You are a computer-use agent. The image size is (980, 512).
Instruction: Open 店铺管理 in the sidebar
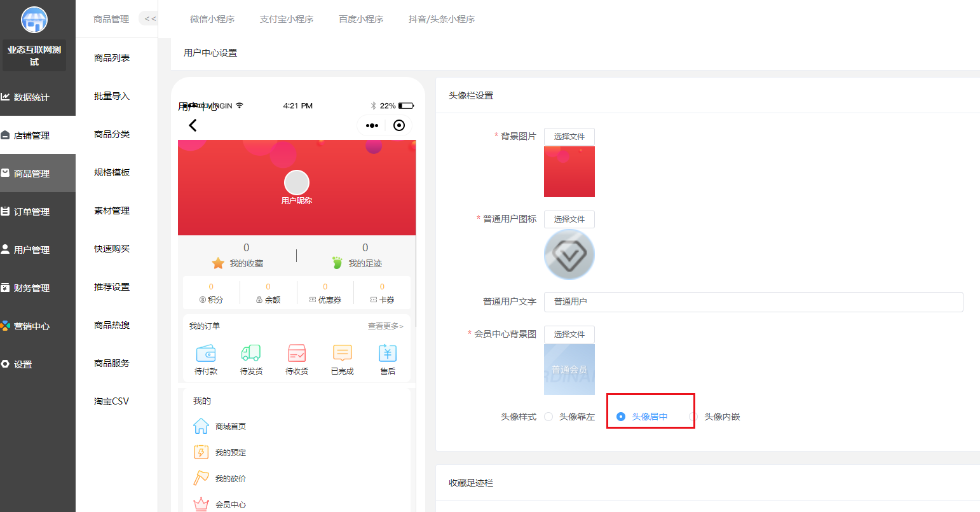[37, 135]
